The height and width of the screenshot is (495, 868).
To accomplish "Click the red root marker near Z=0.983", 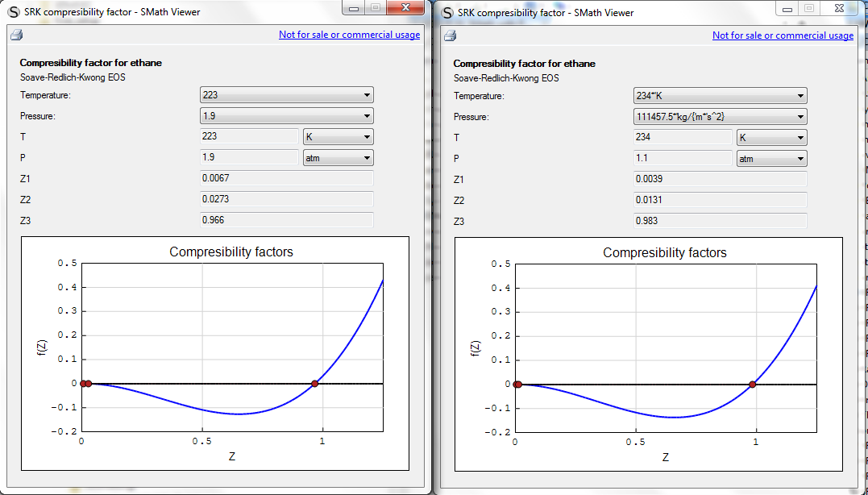I will 753,385.
